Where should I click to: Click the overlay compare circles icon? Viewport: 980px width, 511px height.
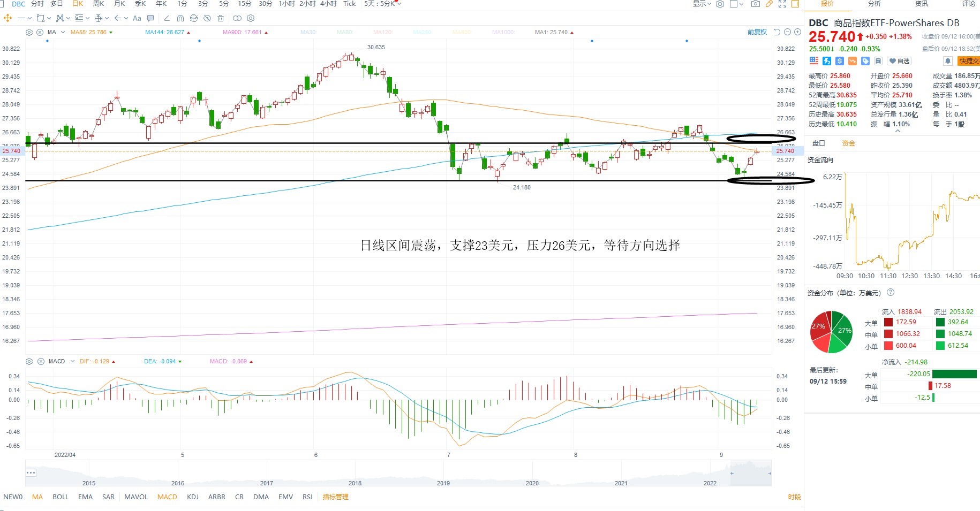[x=237, y=18]
